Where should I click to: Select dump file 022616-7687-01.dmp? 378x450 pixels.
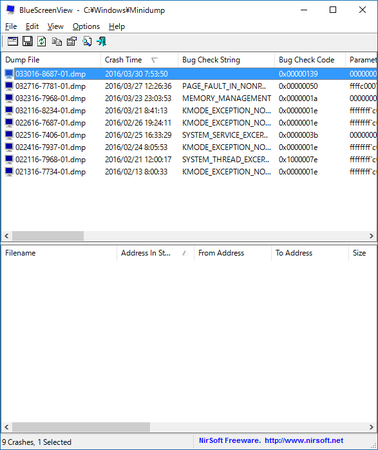pyautogui.click(x=50, y=123)
